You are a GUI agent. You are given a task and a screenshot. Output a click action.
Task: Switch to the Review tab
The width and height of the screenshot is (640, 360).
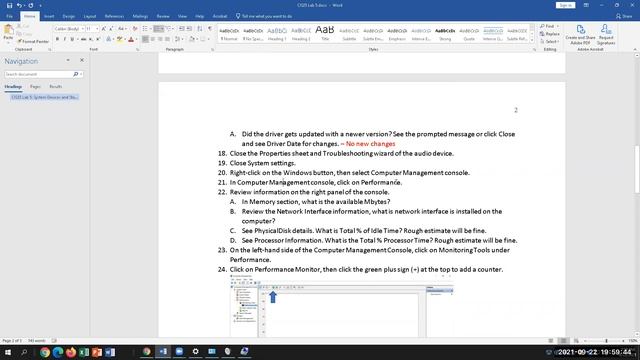click(x=163, y=16)
